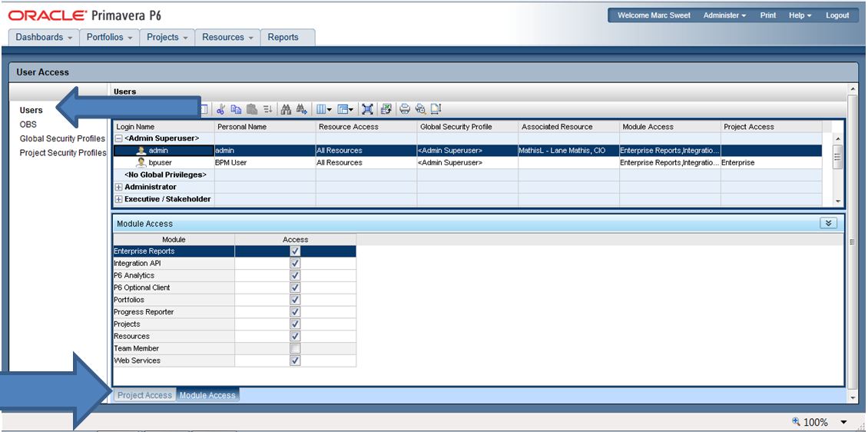Open the Resources menu
Viewport: 868px width, 432px height.
tap(227, 37)
